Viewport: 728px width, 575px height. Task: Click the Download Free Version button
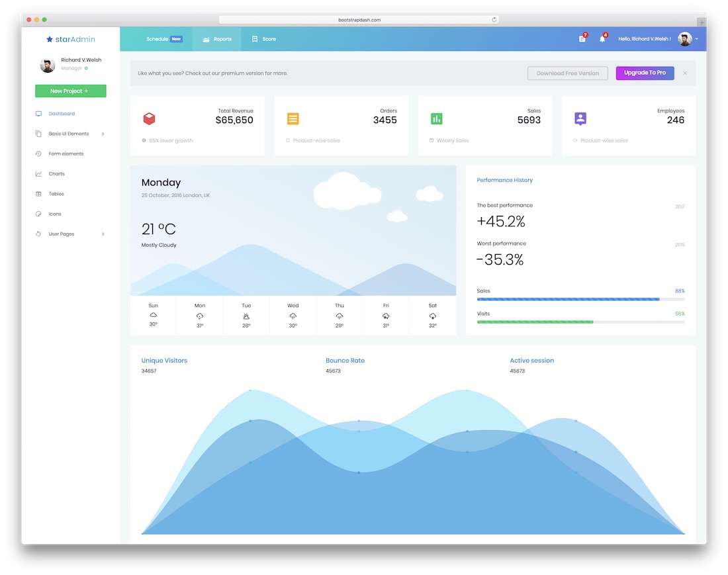[x=567, y=73]
